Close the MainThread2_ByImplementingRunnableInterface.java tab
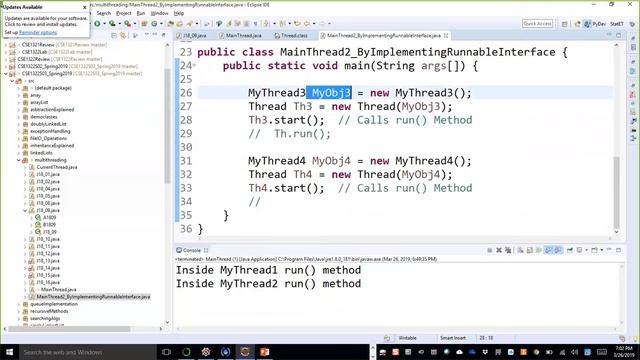The image size is (640, 360). point(446,36)
